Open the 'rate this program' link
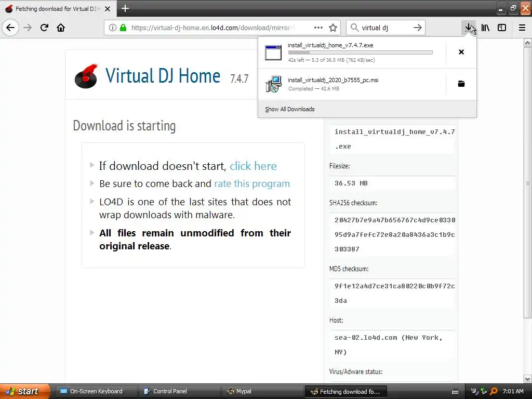The image size is (532, 399). click(x=252, y=183)
